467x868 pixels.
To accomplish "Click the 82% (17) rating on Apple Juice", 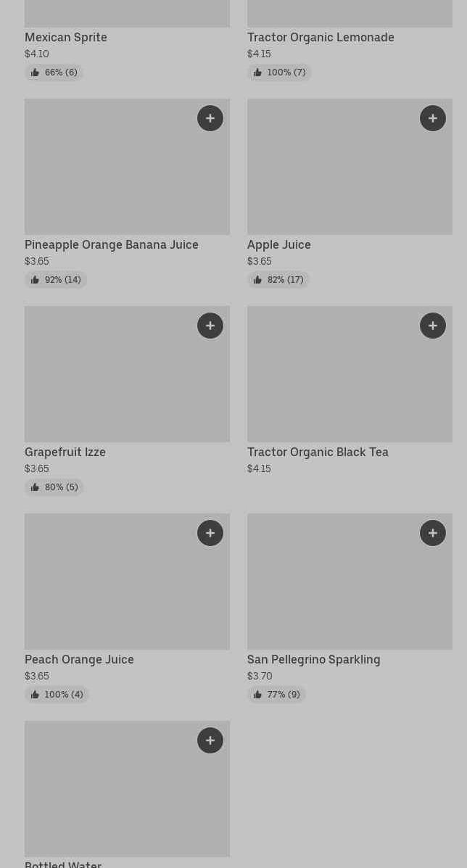I will pyautogui.click(x=278, y=280).
